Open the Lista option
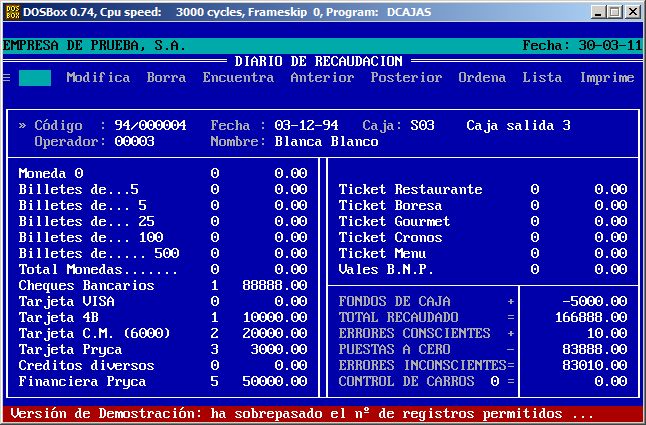 [542, 78]
